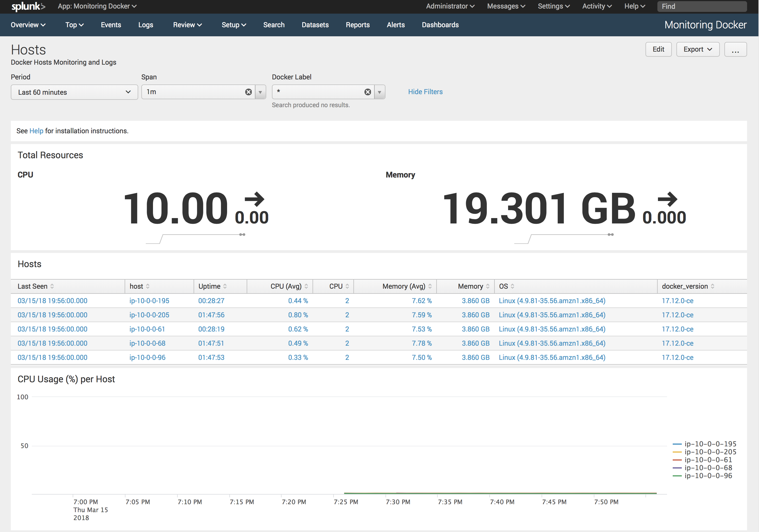Open the Review navigation menu
Image resolution: width=759 pixels, height=532 pixels.
(x=187, y=25)
